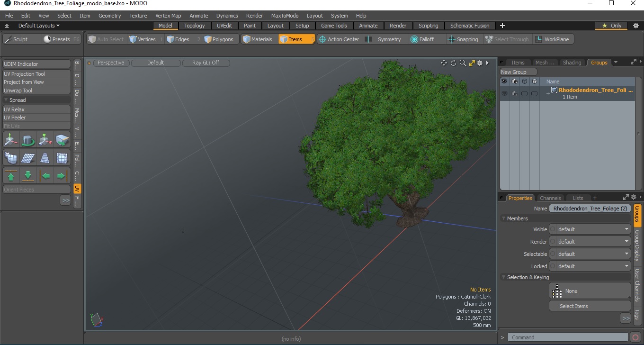644x345 pixels.
Task: Open the Vertex Map menu
Action: click(168, 16)
